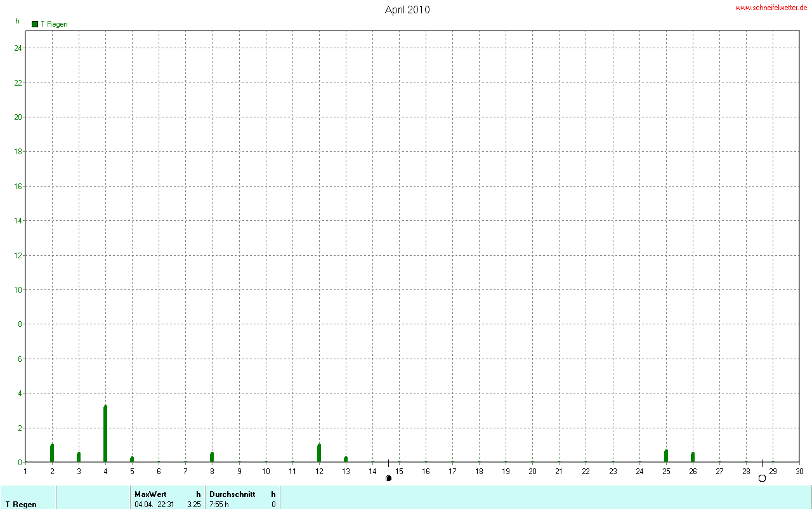The width and height of the screenshot is (812, 509).
Task: Click the x-axis day label 30
Action: click(800, 472)
